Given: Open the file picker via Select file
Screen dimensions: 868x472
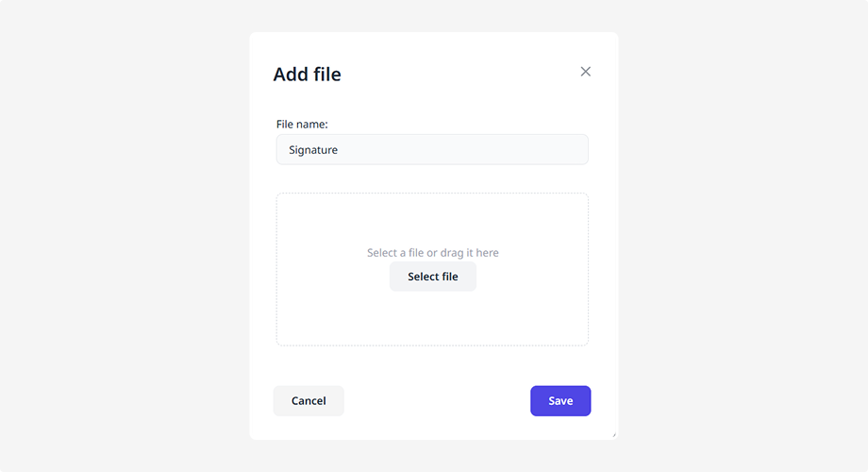Looking at the screenshot, I should coord(432,277).
